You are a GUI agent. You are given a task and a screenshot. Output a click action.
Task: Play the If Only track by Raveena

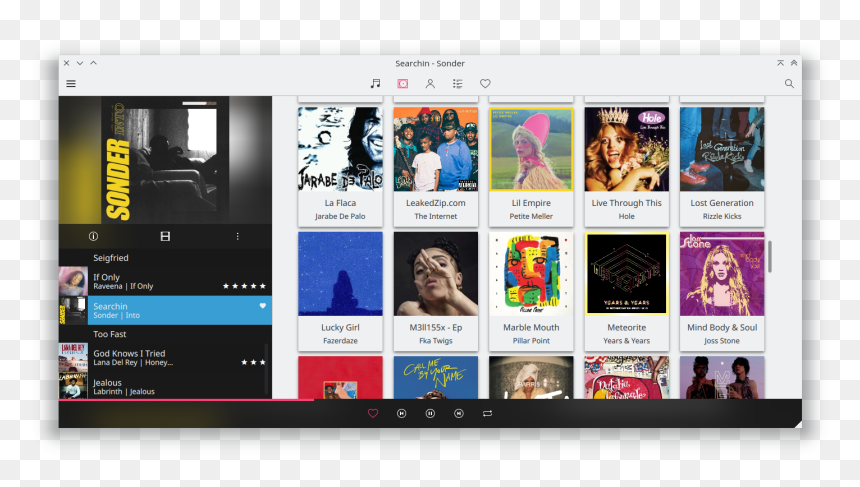pos(165,281)
